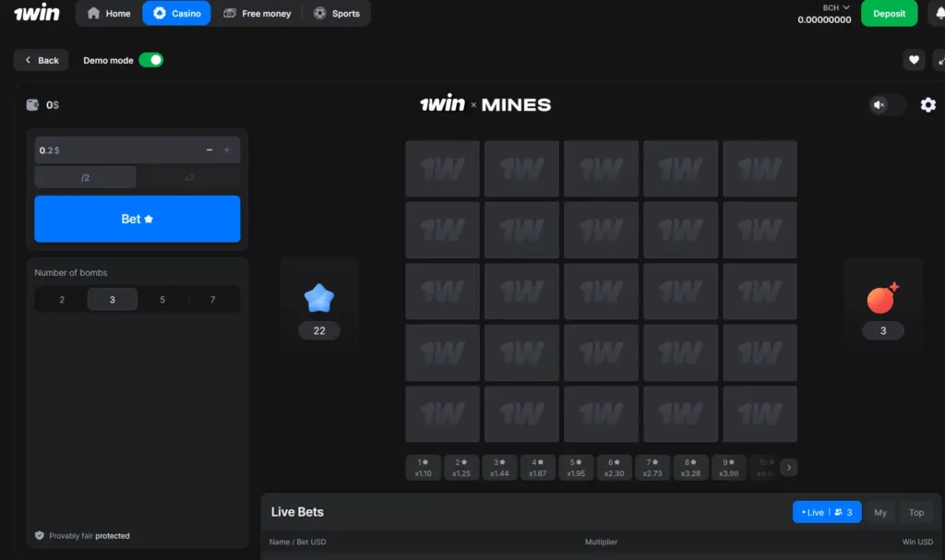945x560 pixels.
Task: Click the Deposit button
Action: tap(889, 13)
